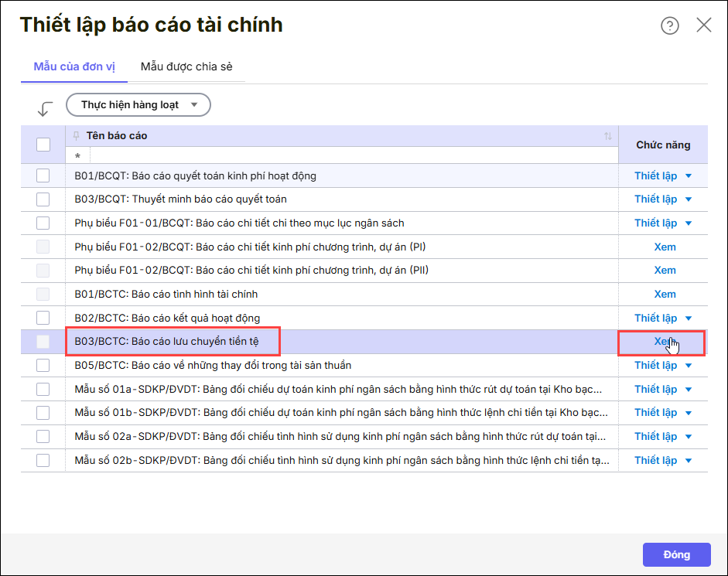Click the sort icon in Tên báo cáo column
The height and width of the screenshot is (576, 728).
coord(608,137)
